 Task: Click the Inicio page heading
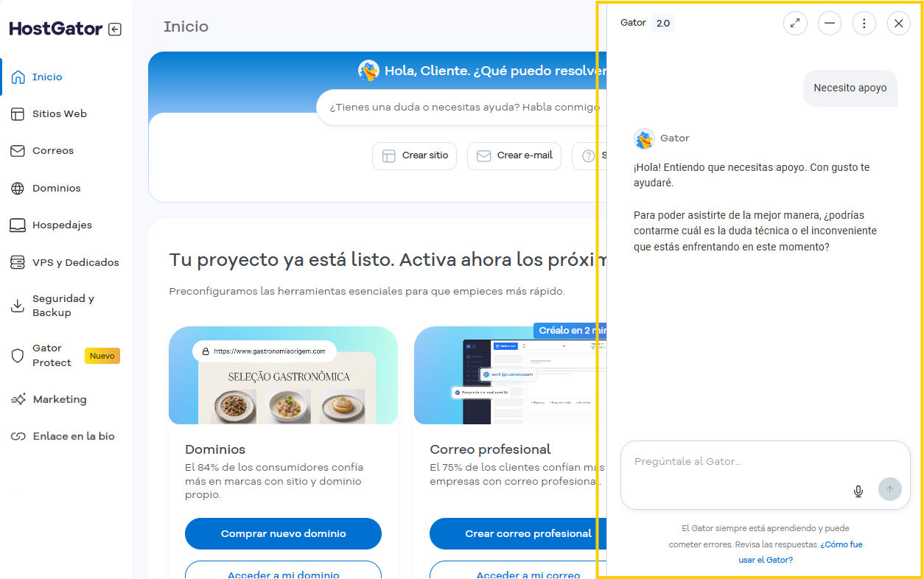pyautogui.click(x=186, y=27)
